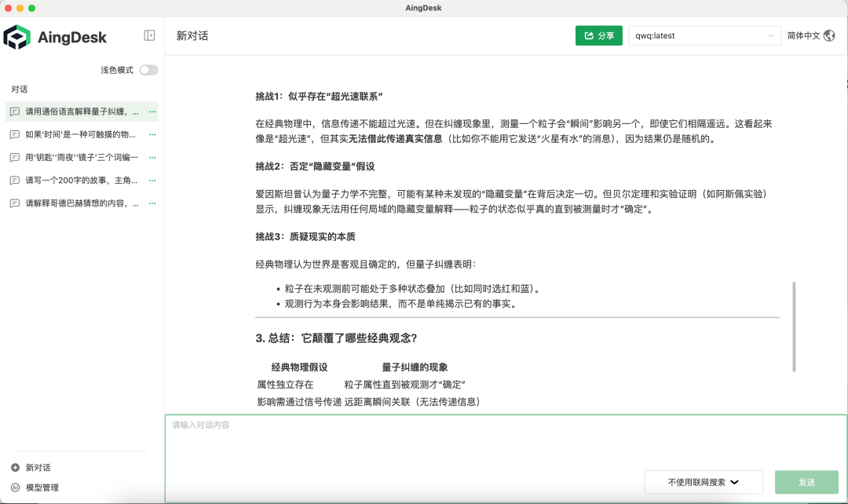
Task: Open the 请用通俗语言解释量子纠缠 conversation
Action: (82, 111)
